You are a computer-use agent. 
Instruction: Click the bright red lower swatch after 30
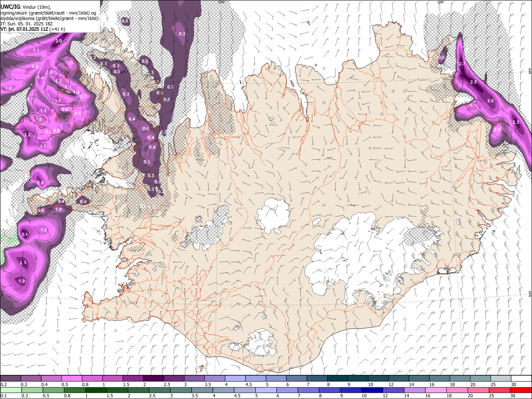[521, 390]
